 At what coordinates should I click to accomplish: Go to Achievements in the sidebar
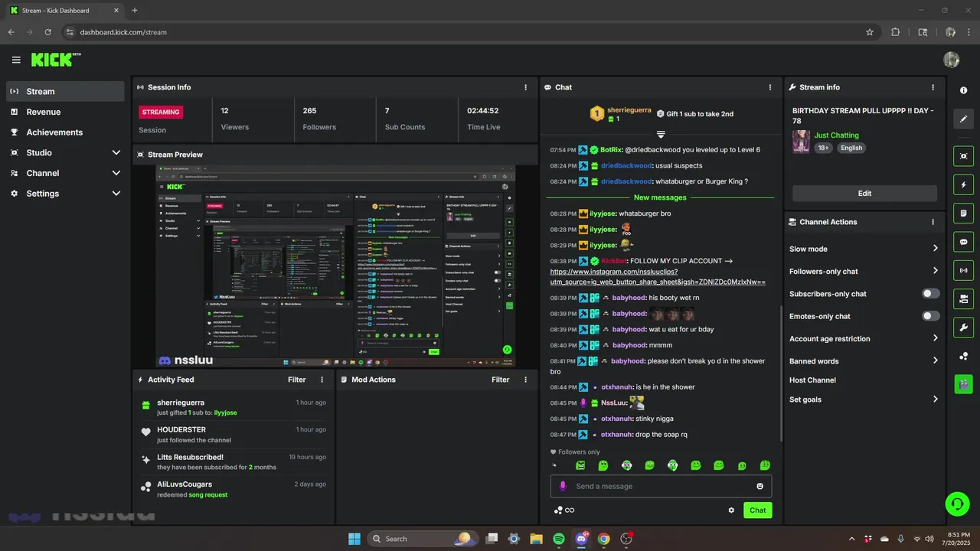click(x=65, y=132)
